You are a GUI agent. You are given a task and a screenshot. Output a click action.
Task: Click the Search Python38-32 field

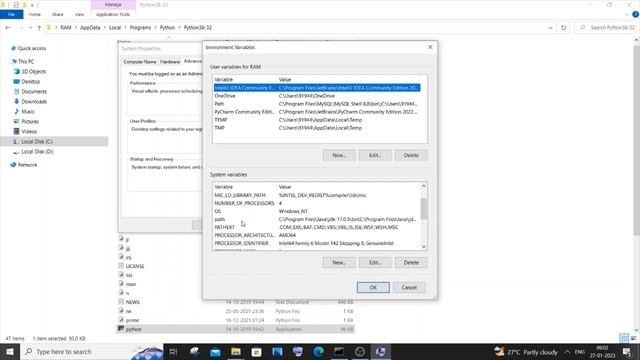(607, 28)
